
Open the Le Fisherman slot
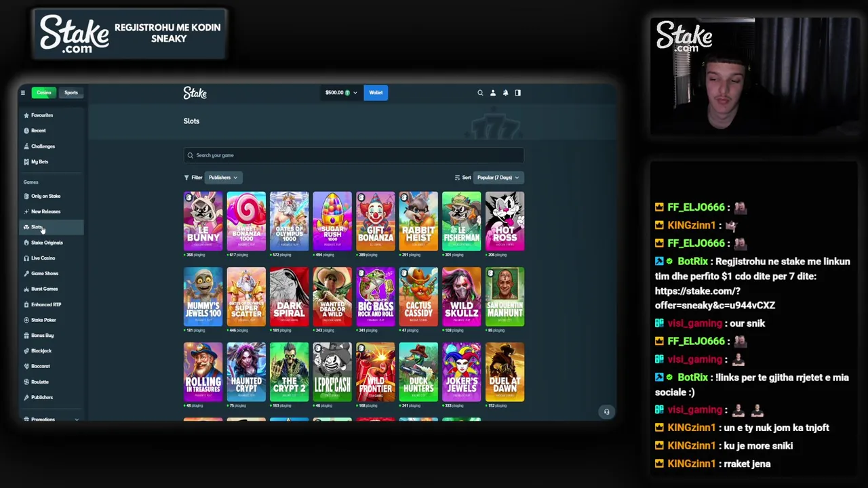[x=461, y=222]
